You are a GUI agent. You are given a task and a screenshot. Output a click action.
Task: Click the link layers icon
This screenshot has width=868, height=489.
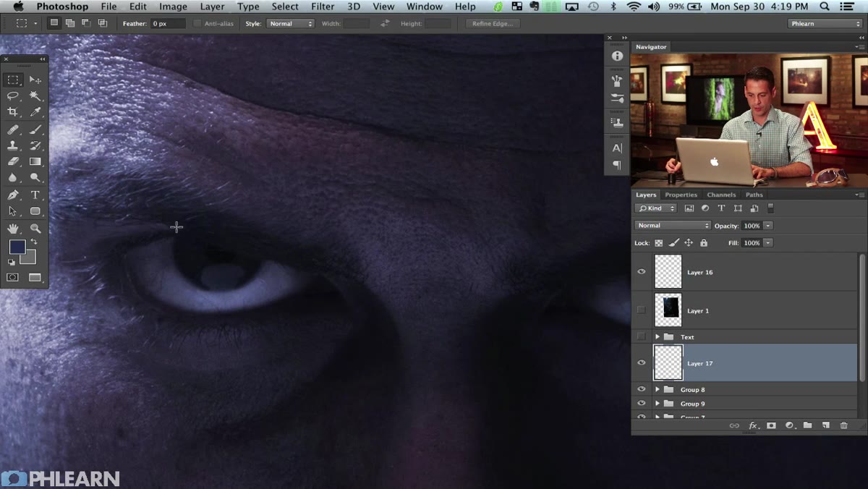click(x=734, y=425)
